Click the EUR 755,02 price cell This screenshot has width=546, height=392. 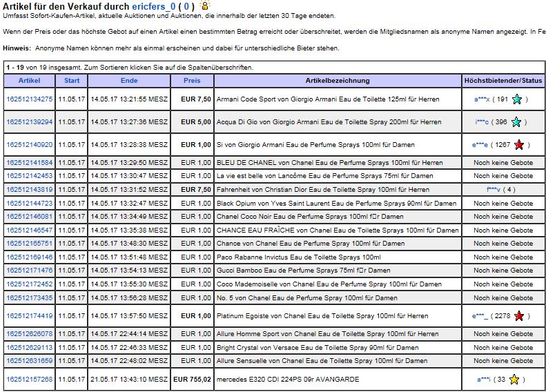[192, 380]
